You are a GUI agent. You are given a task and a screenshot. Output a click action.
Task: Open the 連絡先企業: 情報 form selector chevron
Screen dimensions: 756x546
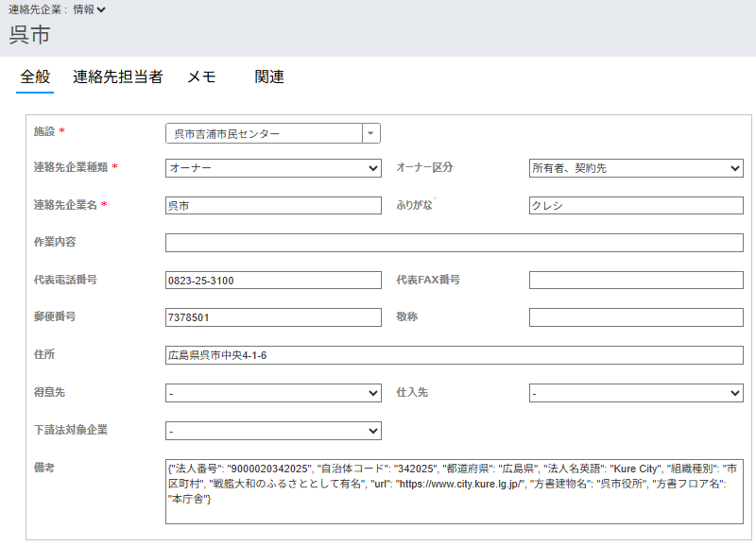click(101, 9)
